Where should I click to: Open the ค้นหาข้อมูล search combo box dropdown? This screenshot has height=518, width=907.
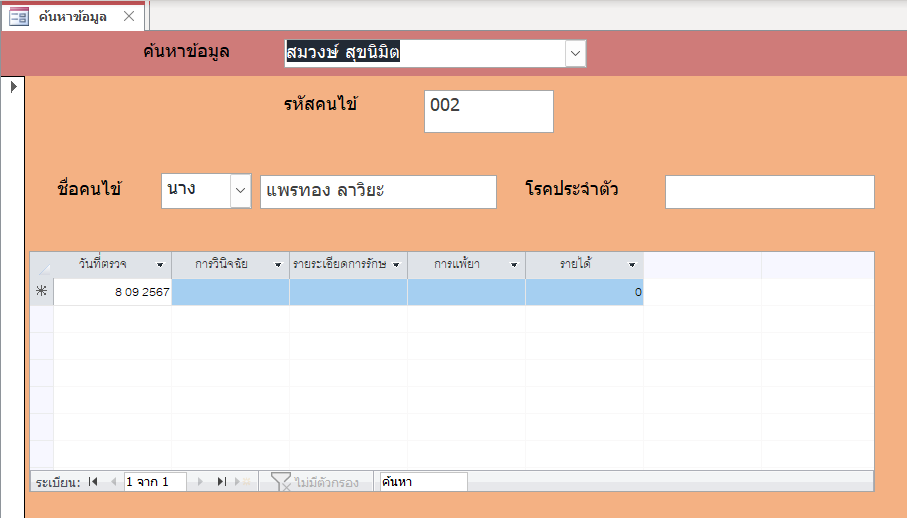(575, 53)
